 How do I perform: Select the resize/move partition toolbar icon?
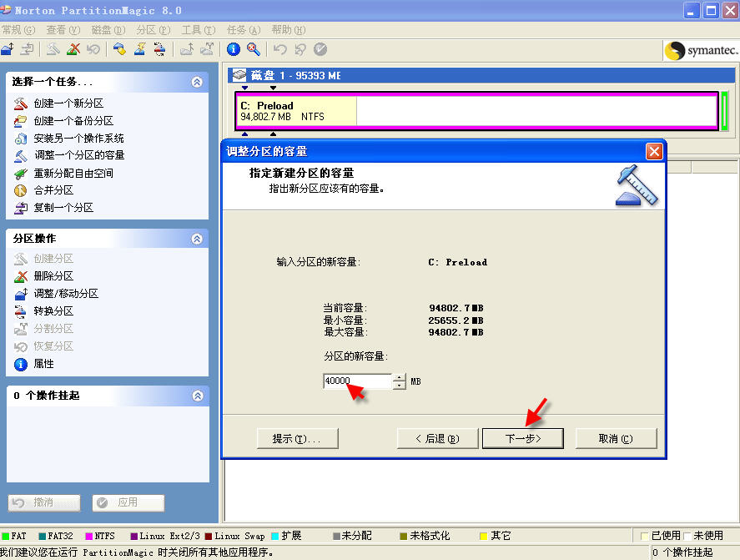8,49
